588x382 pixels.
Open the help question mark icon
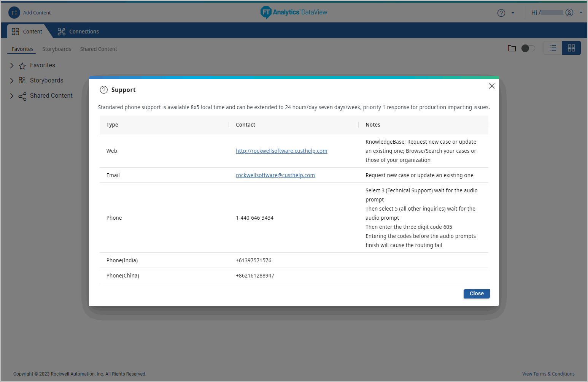click(x=501, y=13)
